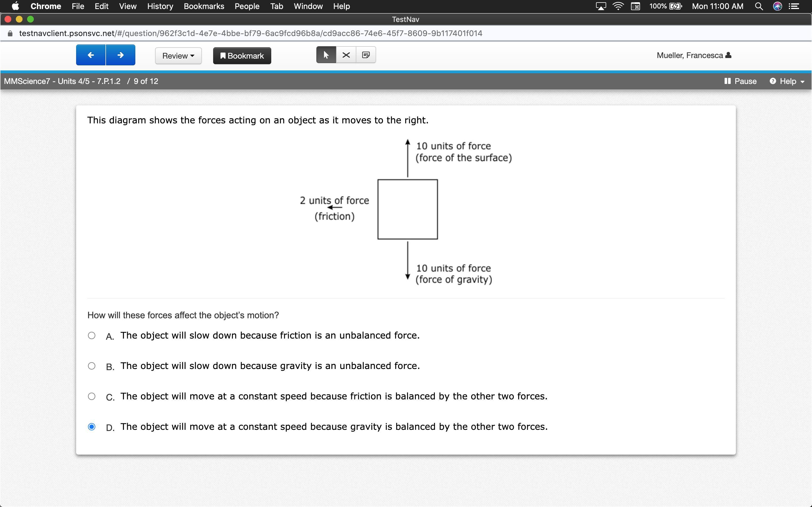This screenshot has height=507, width=812.
Task: Expand the Review dropdown
Action: pyautogui.click(x=178, y=56)
